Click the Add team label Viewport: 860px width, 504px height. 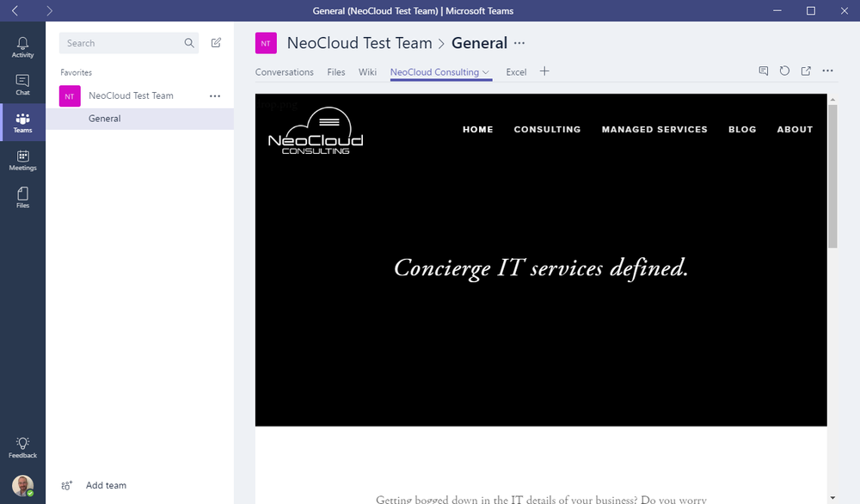106,485
